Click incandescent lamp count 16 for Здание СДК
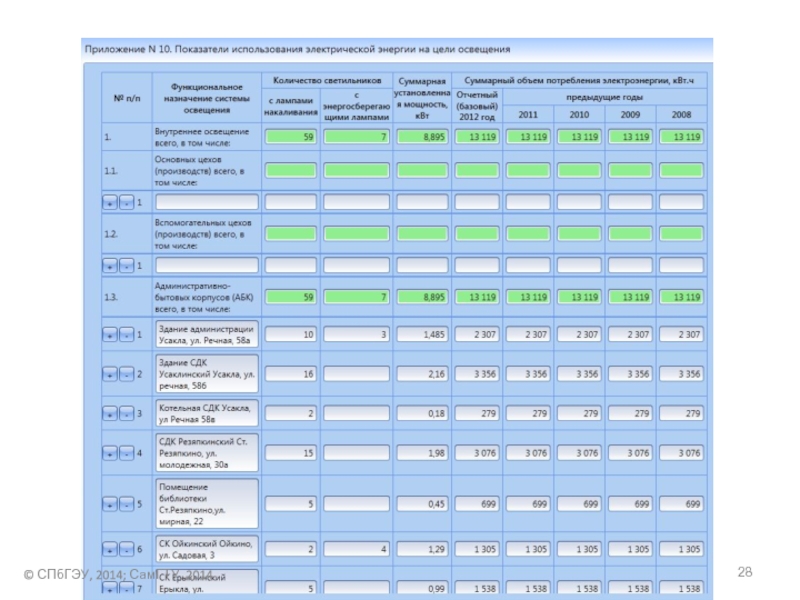This screenshot has height=600, width=800. pyautogui.click(x=291, y=374)
